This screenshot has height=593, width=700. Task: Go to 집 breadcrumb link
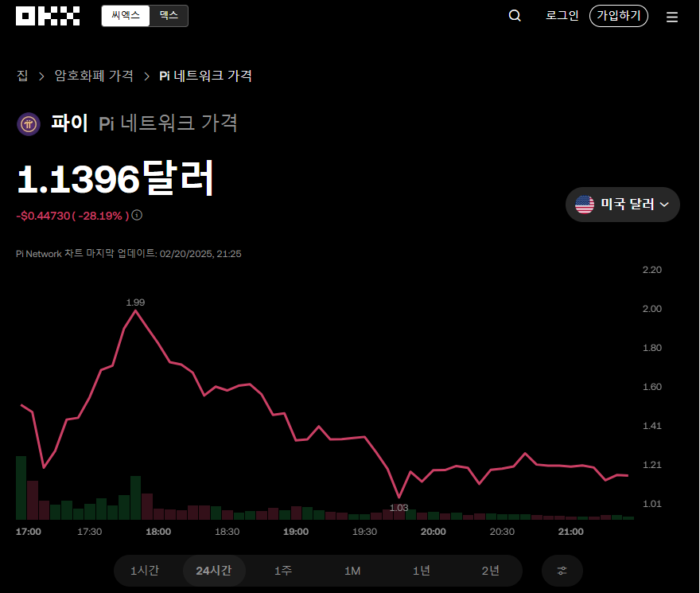22,76
